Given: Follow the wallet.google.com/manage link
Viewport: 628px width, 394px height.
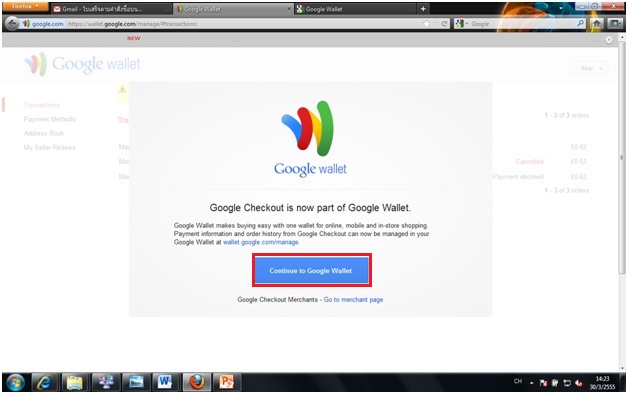Looking at the screenshot, I should 261,242.
